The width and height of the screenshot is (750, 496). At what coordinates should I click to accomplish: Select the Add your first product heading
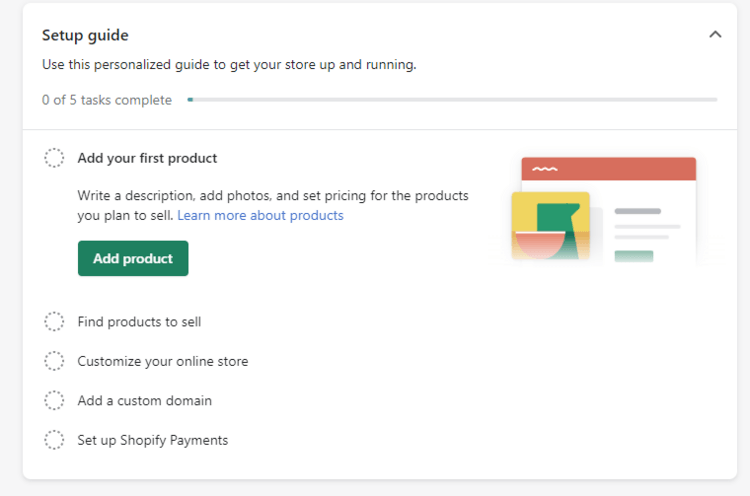[x=147, y=158]
